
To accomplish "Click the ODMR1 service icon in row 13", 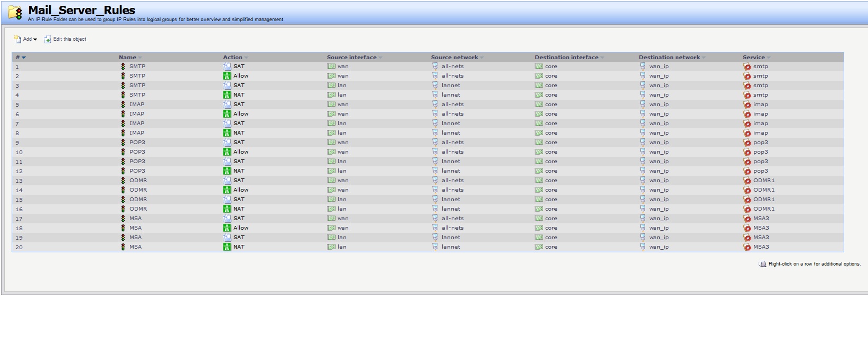I will point(746,181).
